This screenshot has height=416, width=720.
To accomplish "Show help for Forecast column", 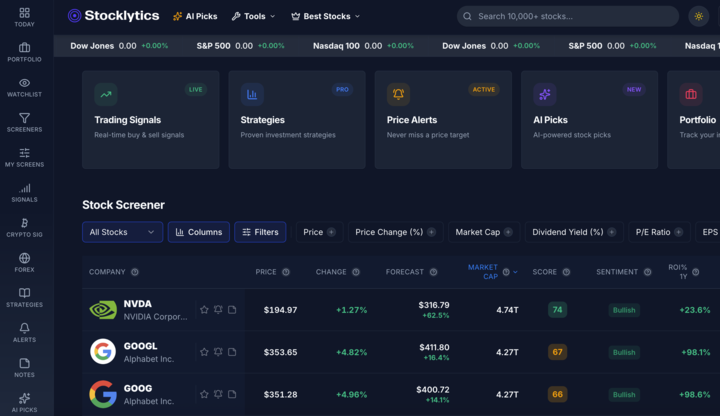I will point(433,272).
